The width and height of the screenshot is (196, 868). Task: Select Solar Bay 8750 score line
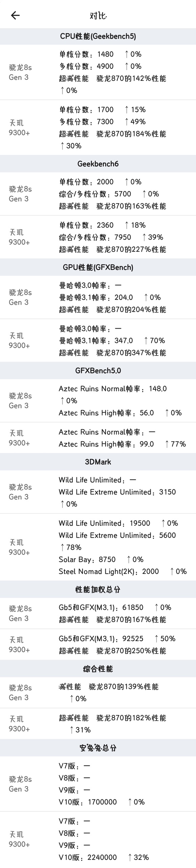pos(101,559)
